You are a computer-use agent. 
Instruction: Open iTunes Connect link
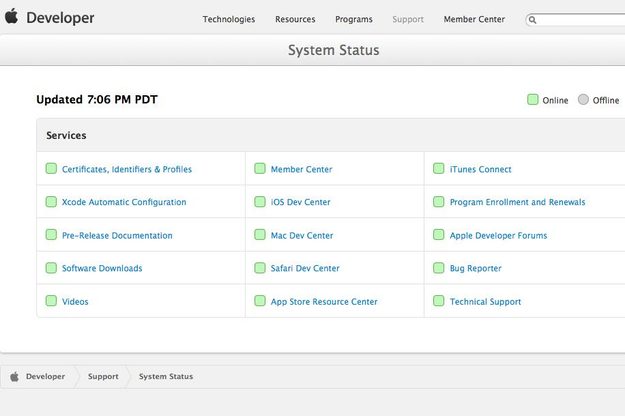(481, 169)
